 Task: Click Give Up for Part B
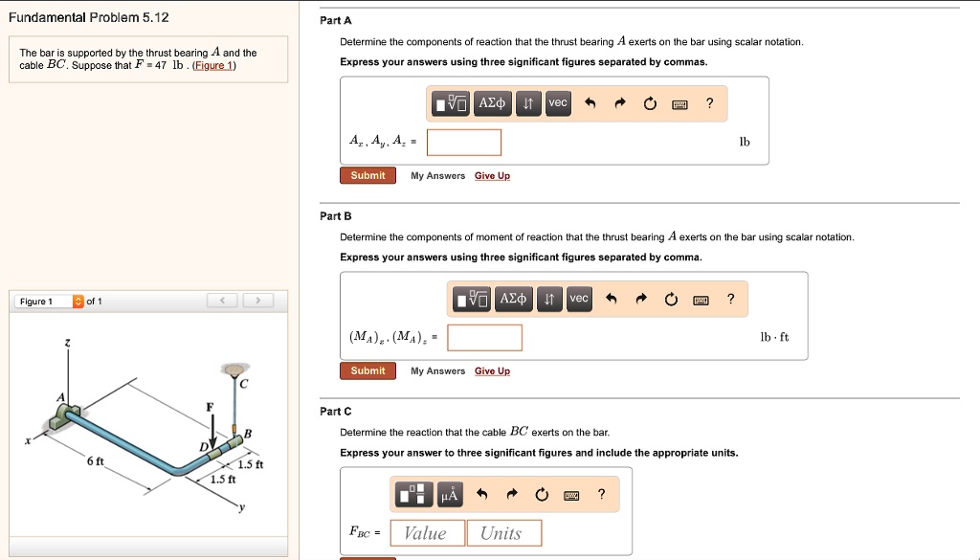(492, 370)
